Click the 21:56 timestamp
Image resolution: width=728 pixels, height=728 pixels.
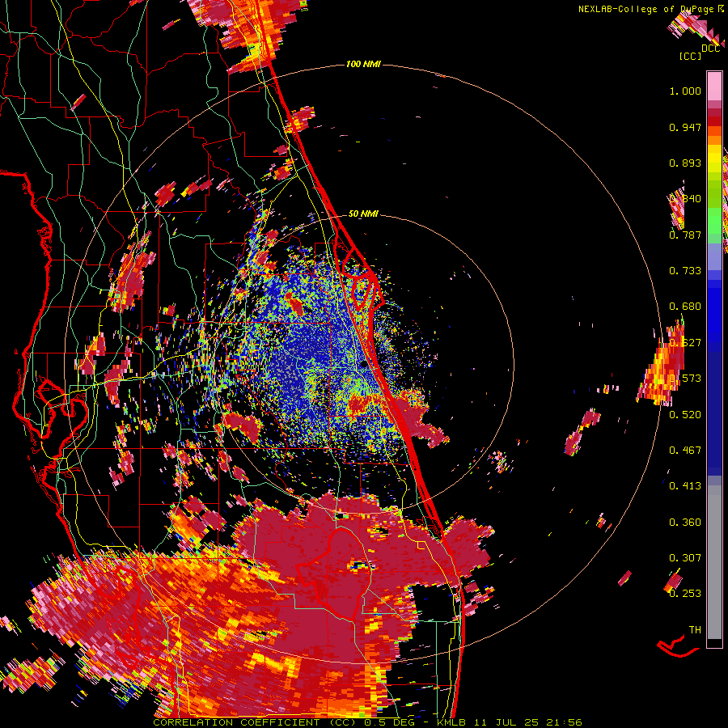click(x=564, y=722)
